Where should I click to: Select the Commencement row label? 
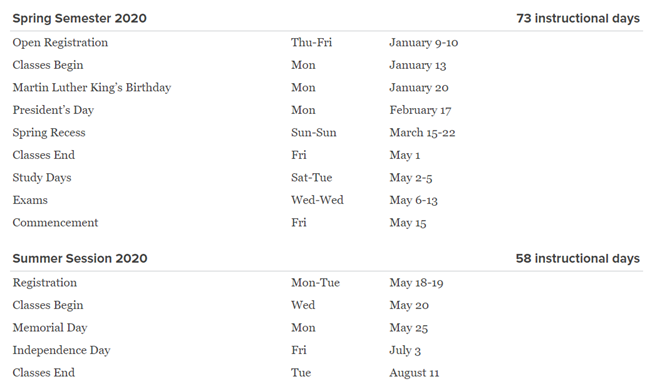pyautogui.click(x=55, y=223)
